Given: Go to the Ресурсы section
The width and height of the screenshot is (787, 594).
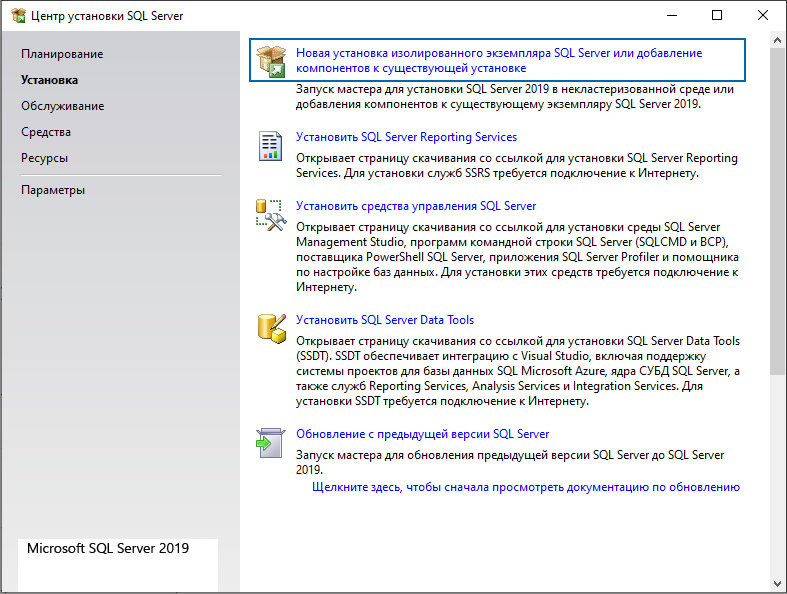Looking at the screenshot, I should pos(45,159).
